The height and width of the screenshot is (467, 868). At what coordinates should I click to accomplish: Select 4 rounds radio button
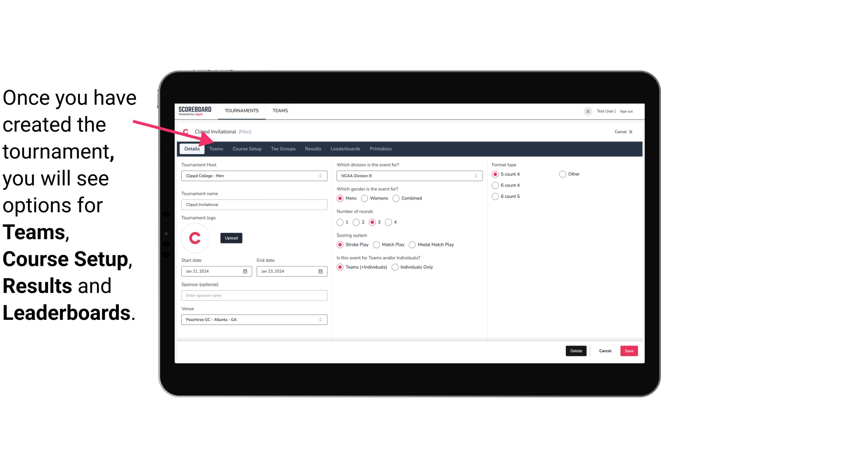(x=388, y=222)
